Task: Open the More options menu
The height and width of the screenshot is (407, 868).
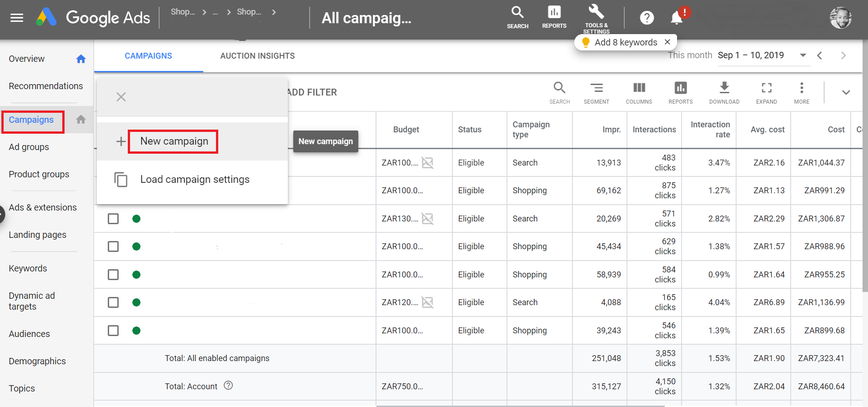Action: tap(802, 93)
